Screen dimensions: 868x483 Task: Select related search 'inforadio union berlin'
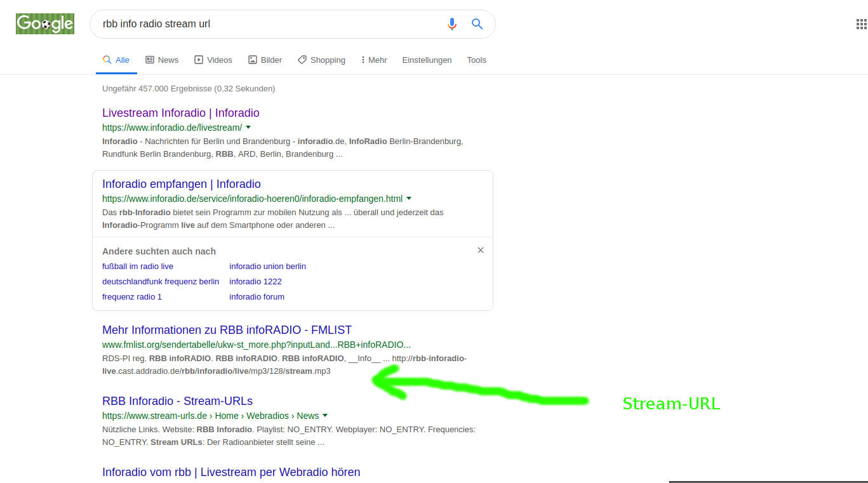click(267, 266)
